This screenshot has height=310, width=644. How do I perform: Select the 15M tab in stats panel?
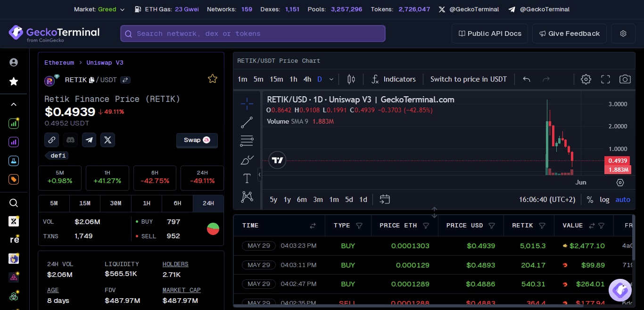85,203
